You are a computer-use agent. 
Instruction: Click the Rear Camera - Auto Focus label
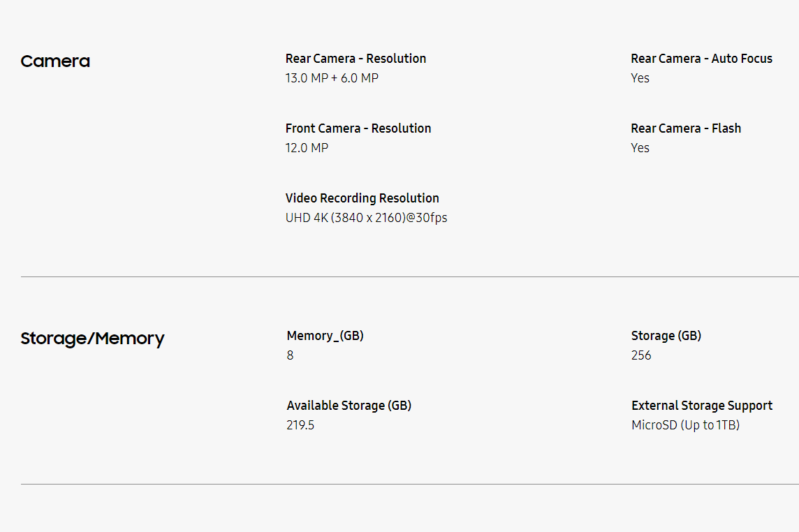point(701,59)
